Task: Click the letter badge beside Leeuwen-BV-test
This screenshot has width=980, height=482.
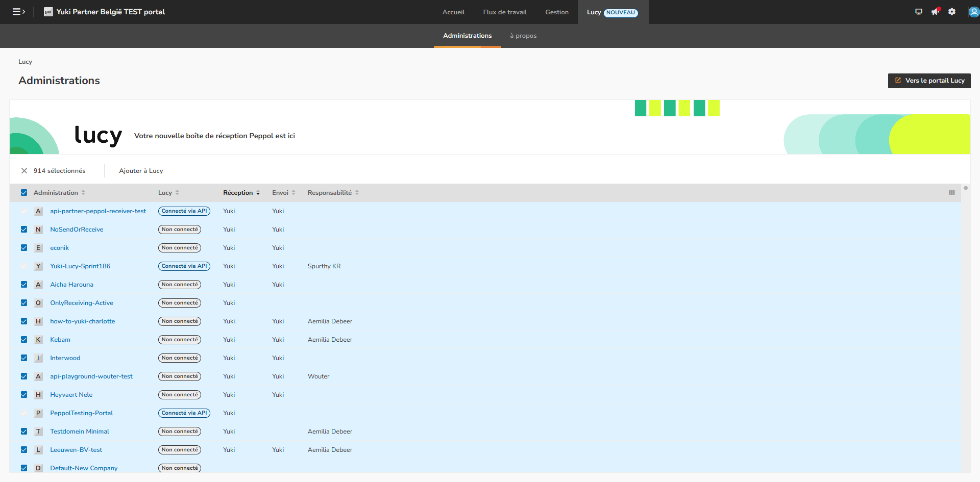Action: point(38,450)
